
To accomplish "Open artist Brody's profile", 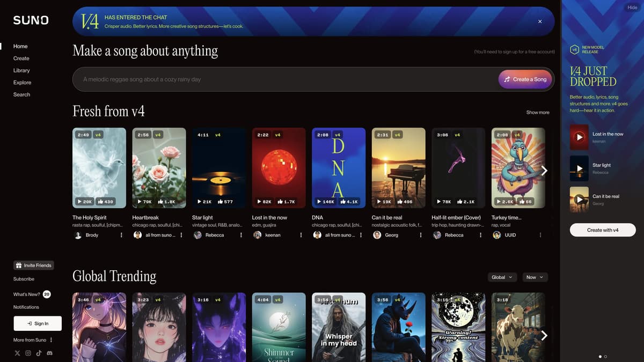I will 92,235.
